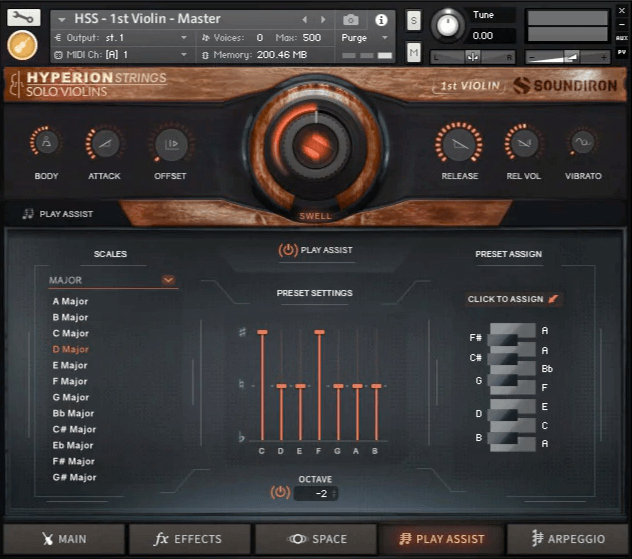Switch to the MAIN tab
Image resolution: width=632 pixels, height=559 pixels.
click(x=64, y=539)
